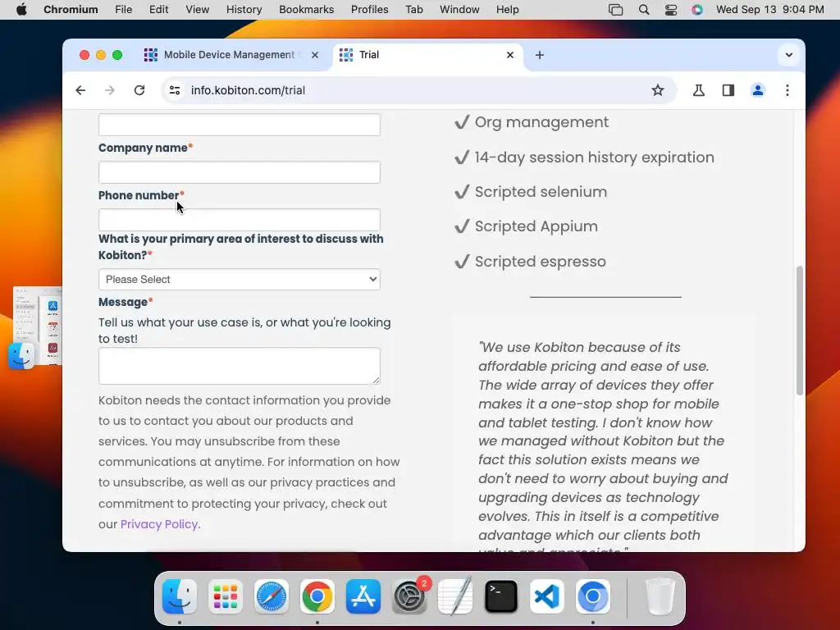Open Stage Manager icon in menu bar
Viewport: 840px width, 630px height.
tap(615, 10)
